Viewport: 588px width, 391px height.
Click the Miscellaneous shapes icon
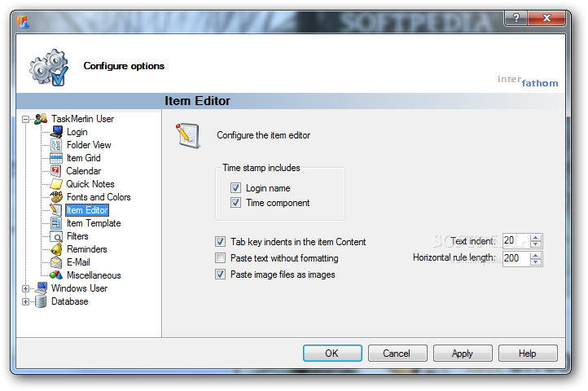[56, 275]
